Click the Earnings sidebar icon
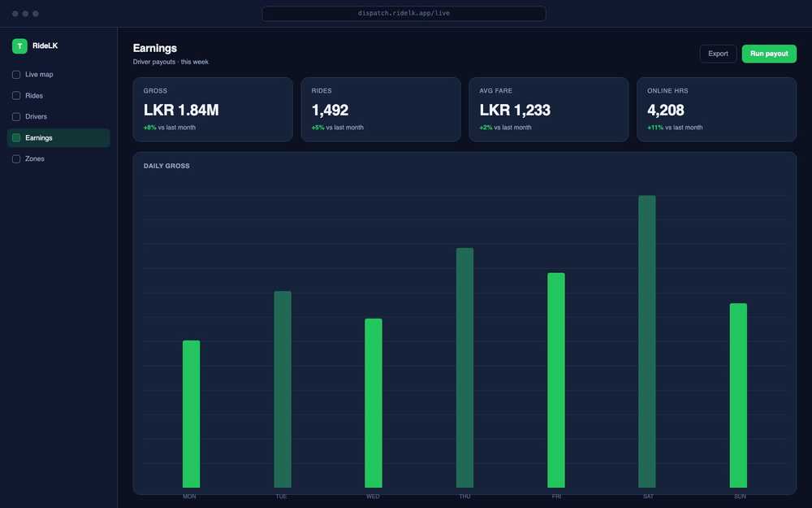Image resolution: width=812 pixels, height=508 pixels. [x=16, y=138]
